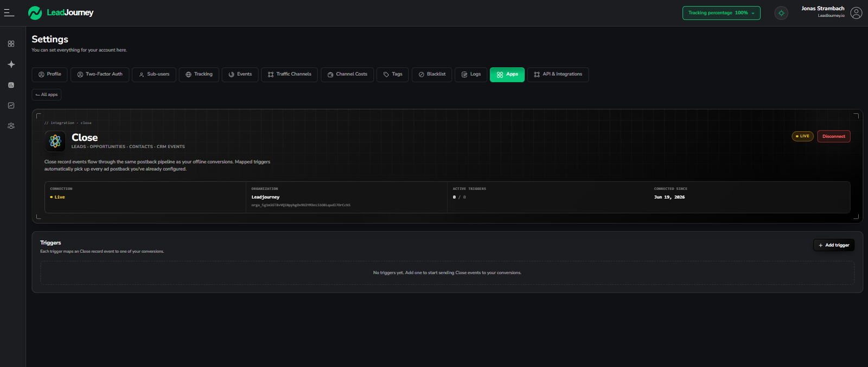Click the Leadjourney organization name
The width and height of the screenshot is (868, 367).
click(265, 197)
